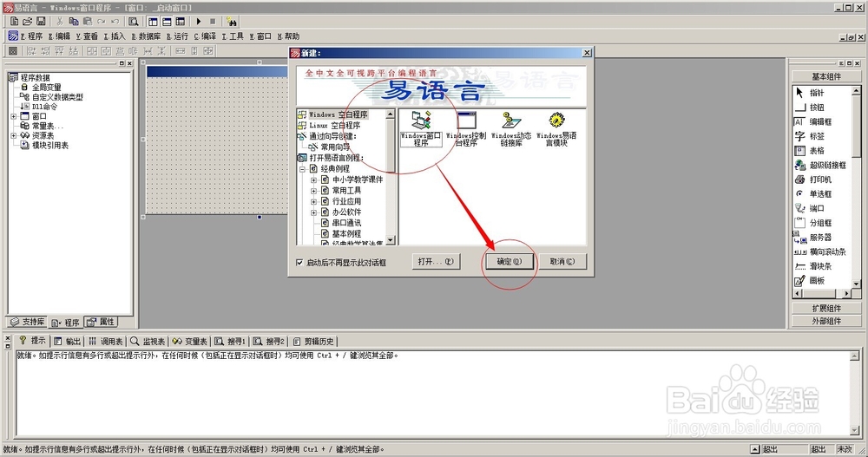Screen dimensions: 868x457
Task: Click the Cut scissors icon
Action: pos(59,21)
